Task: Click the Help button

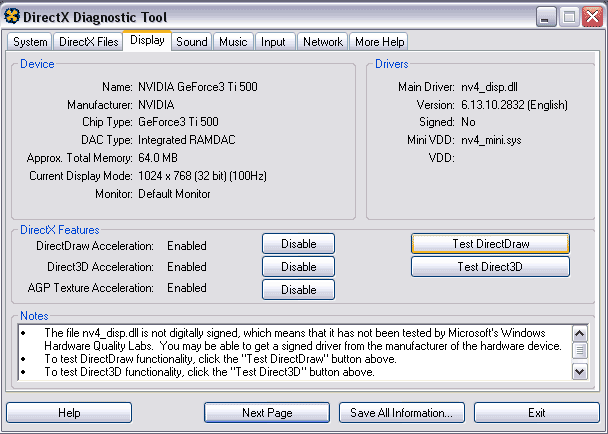Action: coord(69,413)
